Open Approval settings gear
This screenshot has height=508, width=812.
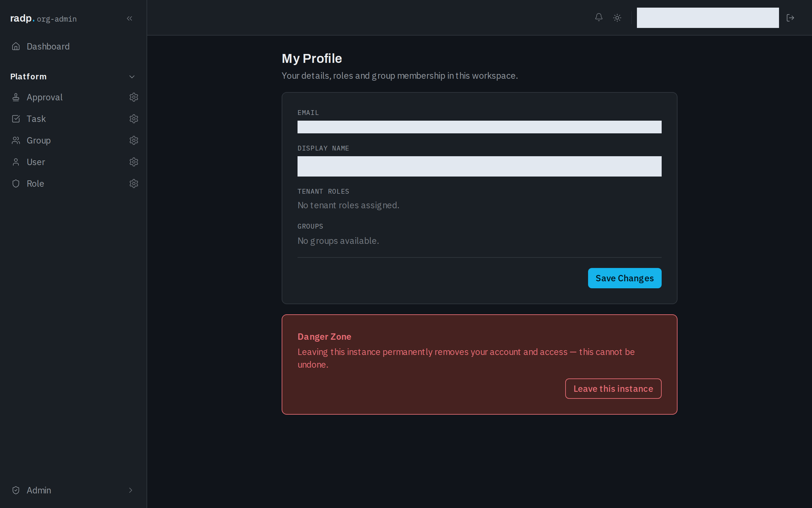click(x=134, y=97)
